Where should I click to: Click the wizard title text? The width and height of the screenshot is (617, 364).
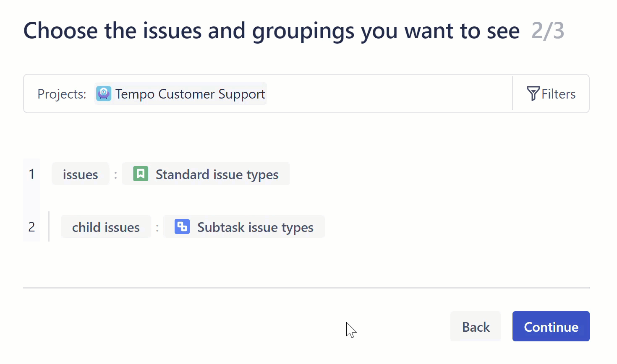(271, 30)
